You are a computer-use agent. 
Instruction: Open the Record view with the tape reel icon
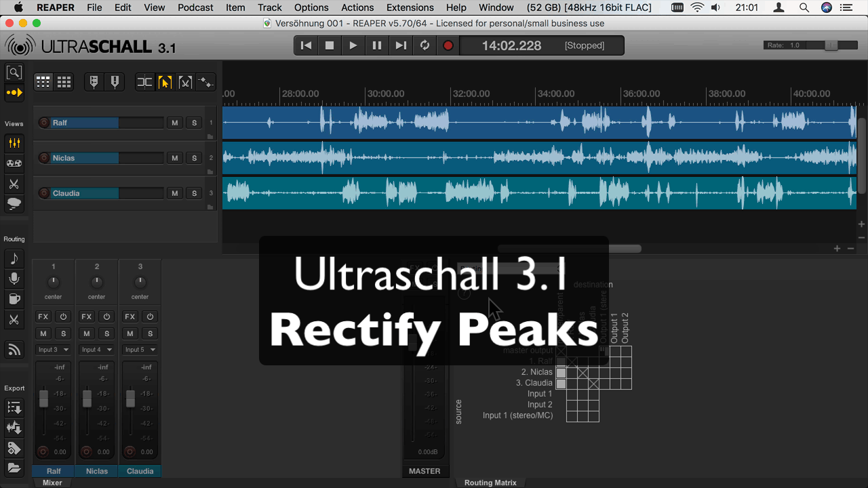coord(14,163)
